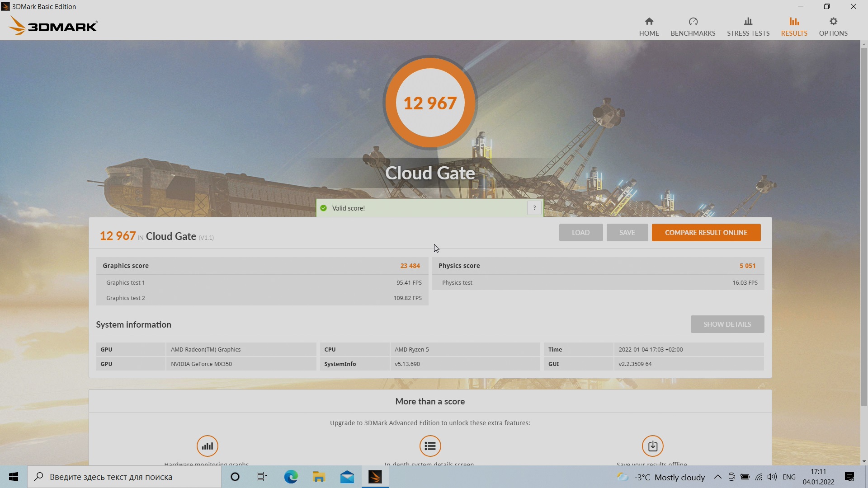Open the Wi-Fi network tray icon
The width and height of the screenshot is (868, 488).
click(759, 477)
